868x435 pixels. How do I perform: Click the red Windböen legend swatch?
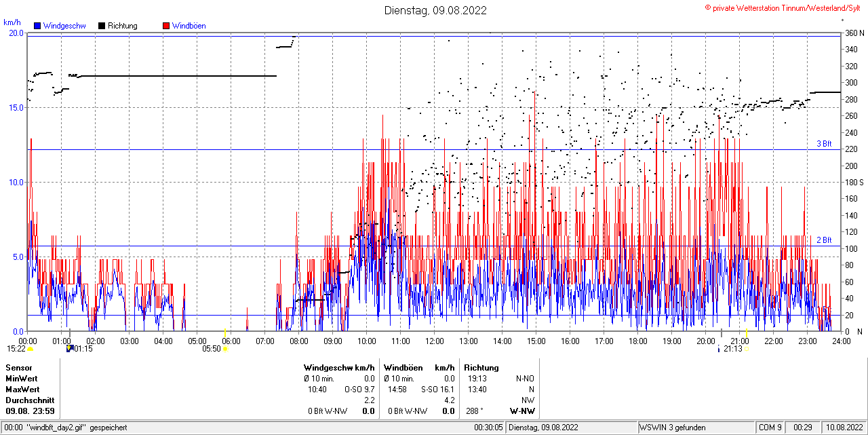(x=166, y=26)
